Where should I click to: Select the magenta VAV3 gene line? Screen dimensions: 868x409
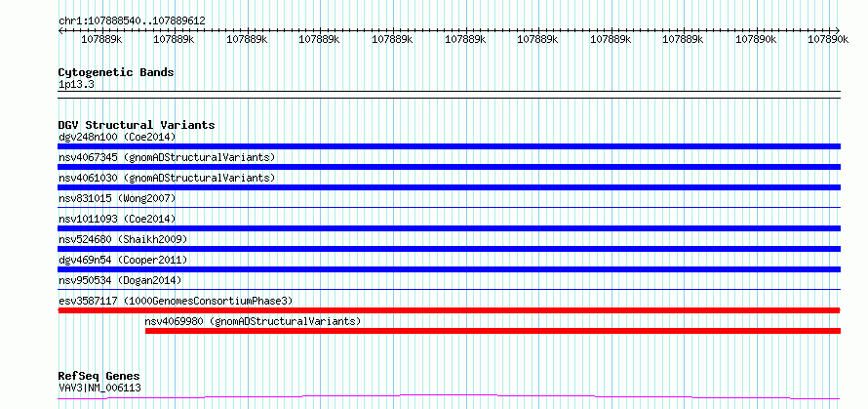click(x=449, y=397)
